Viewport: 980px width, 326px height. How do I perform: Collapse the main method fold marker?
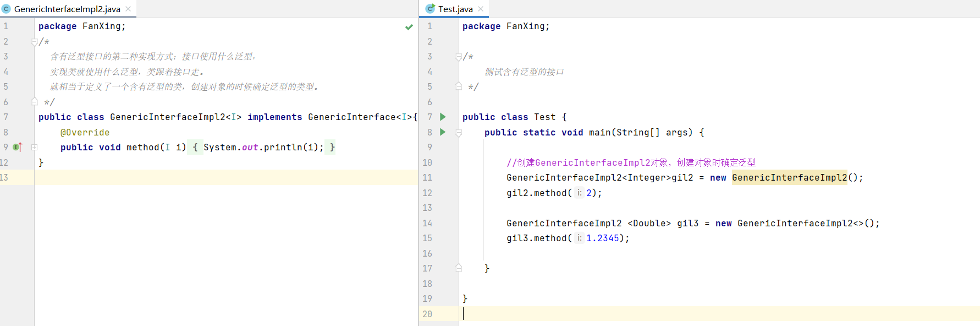pos(459,133)
